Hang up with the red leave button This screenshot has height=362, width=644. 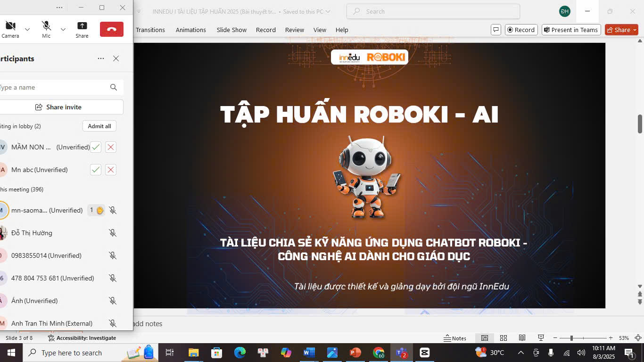(112, 29)
